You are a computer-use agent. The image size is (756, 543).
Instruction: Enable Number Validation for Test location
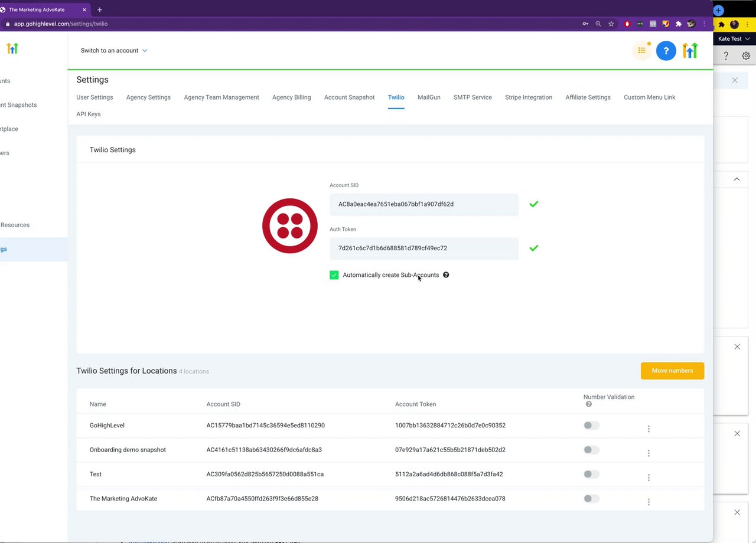591,474
